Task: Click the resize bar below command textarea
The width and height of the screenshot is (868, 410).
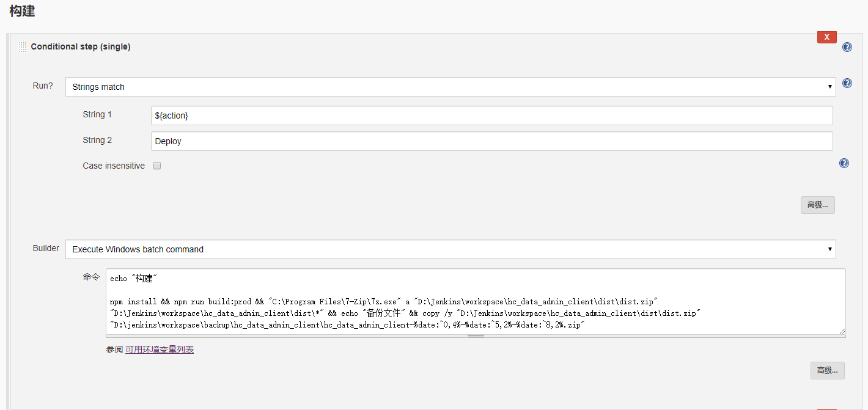Action: 476,336
